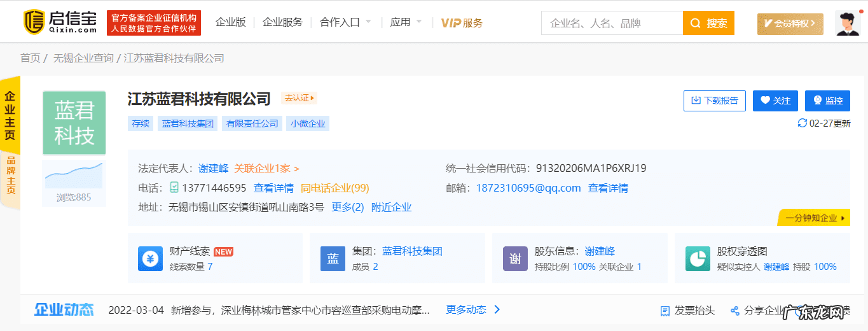Go to 无锡企业查询 breadcrumb
Image resolution: width=868 pixels, height=331 pixels.
click(x=83, y=58)
